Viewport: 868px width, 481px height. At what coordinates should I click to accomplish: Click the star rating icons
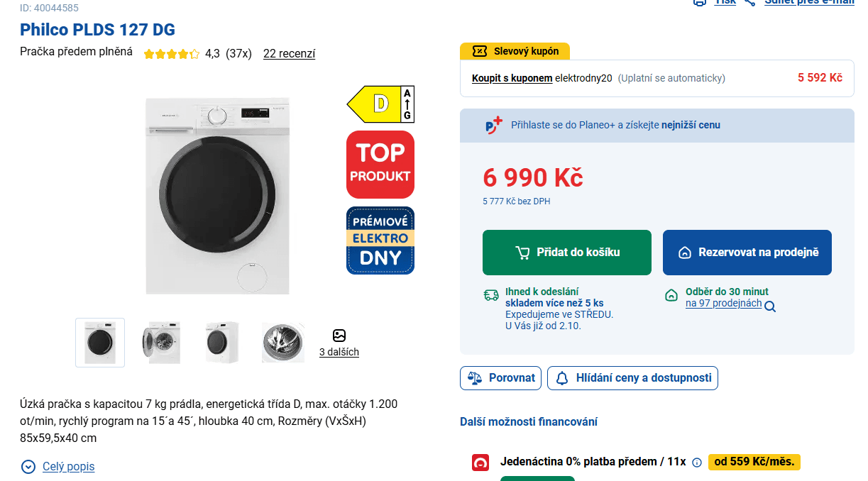[x=171, y=54]
